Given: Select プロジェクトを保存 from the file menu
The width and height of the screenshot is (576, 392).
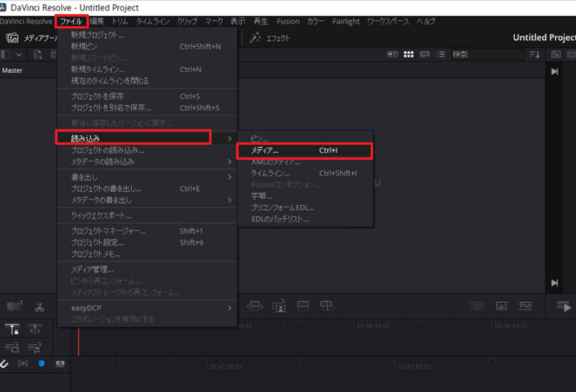Looking at the screenshot, I should point(147,96).
